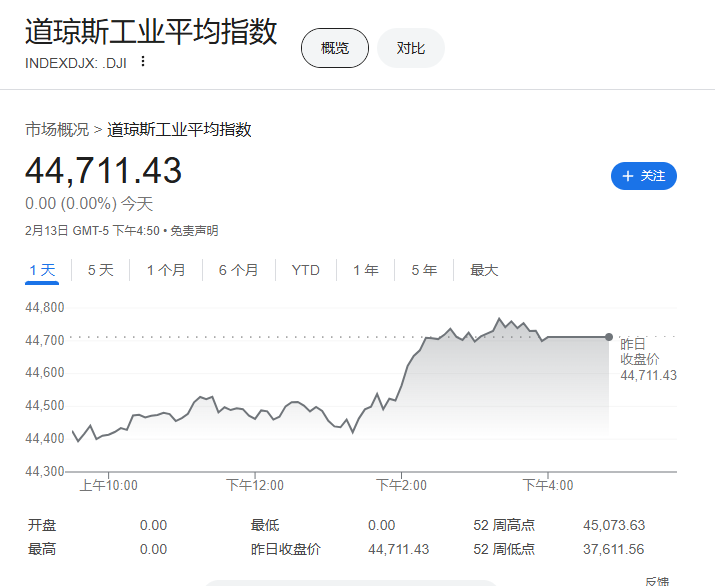
Task: Click the 52 周高点 value 45,073.63
Action: pos(614,525)
